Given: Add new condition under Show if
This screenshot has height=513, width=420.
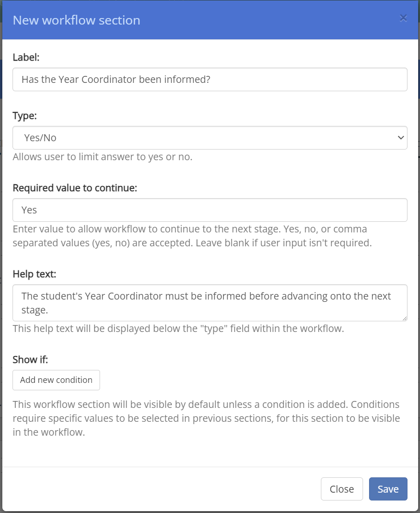Looking at the screenshot, I should pos(56,380).
